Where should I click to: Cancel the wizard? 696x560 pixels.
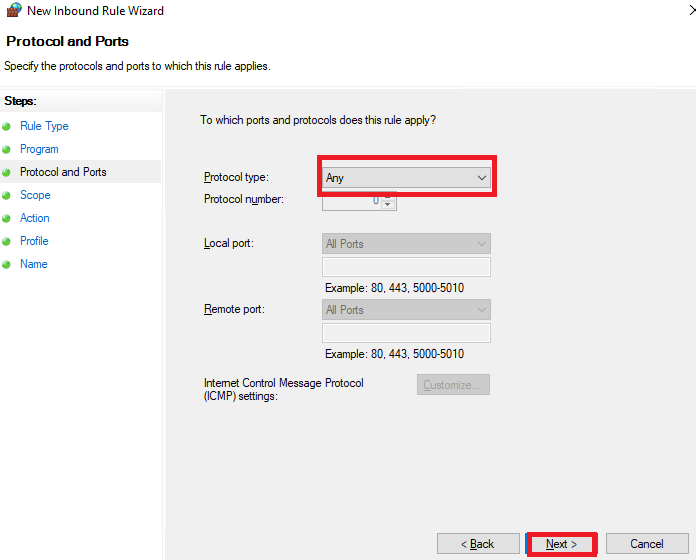pos(647,544)
